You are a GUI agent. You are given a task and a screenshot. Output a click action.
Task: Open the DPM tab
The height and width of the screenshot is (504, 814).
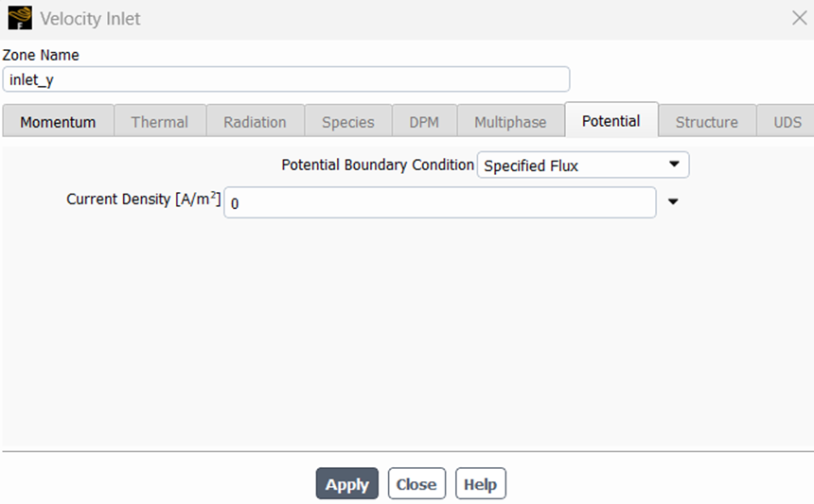[x=424, y=122]
